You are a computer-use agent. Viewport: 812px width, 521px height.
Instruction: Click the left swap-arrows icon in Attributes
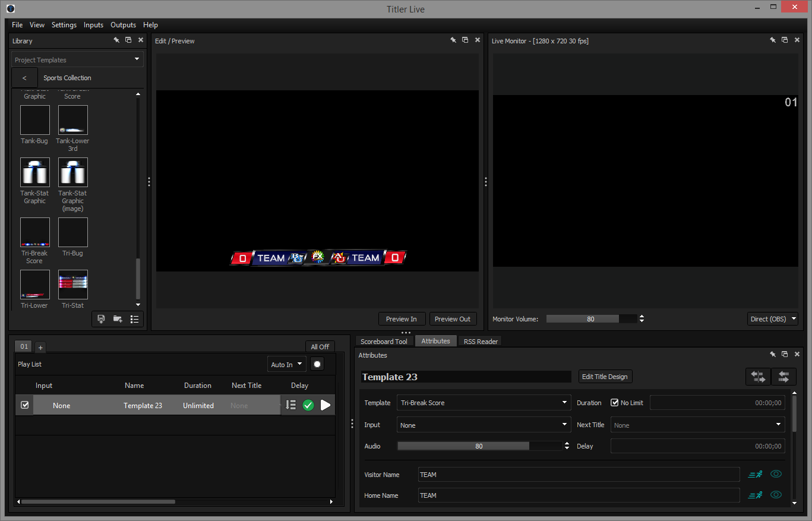point(758,377)
